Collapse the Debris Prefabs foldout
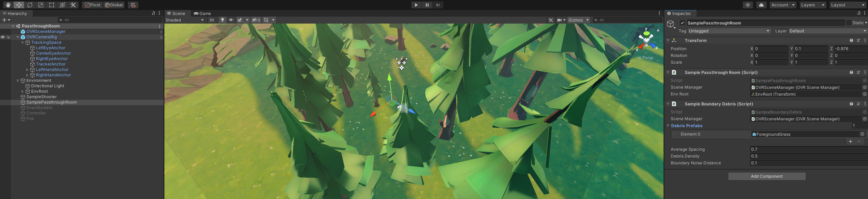This screenshot has height=199, width=868. coord(668,126)
